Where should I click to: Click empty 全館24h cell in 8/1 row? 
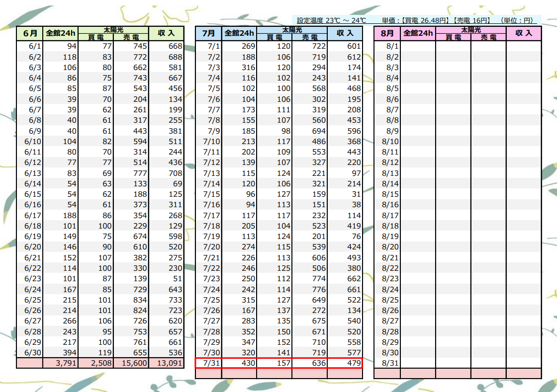click(418, 46)
